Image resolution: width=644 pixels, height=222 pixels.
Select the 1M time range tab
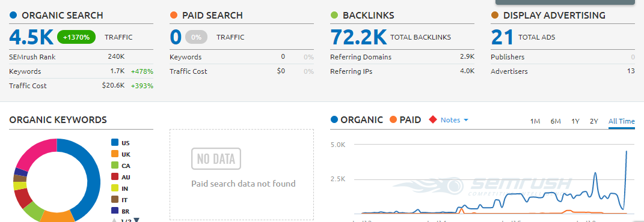click(x=535, y=121)
